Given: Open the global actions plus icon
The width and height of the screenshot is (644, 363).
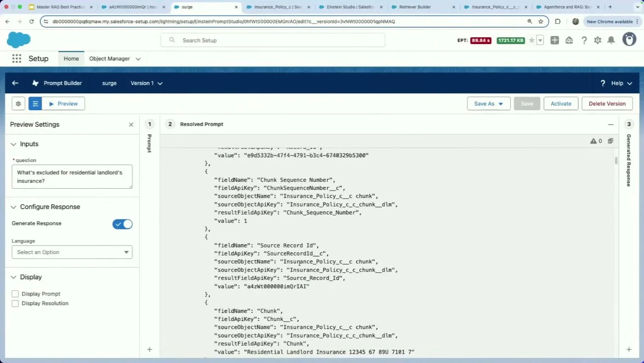Looking at the screenshot, I should point(555,40).
